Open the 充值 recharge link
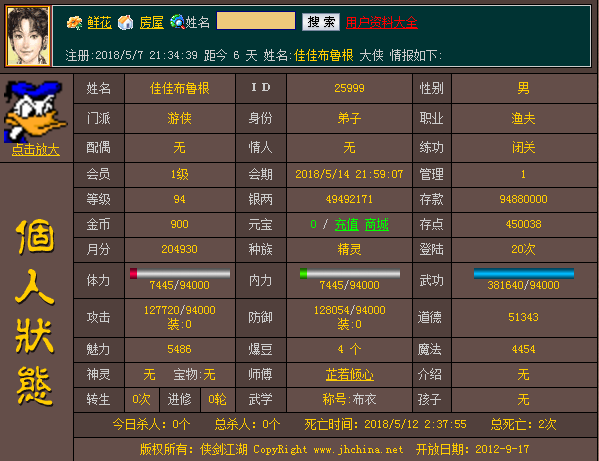The height and width of the screenshot is (461, 599). pos(347,225)
